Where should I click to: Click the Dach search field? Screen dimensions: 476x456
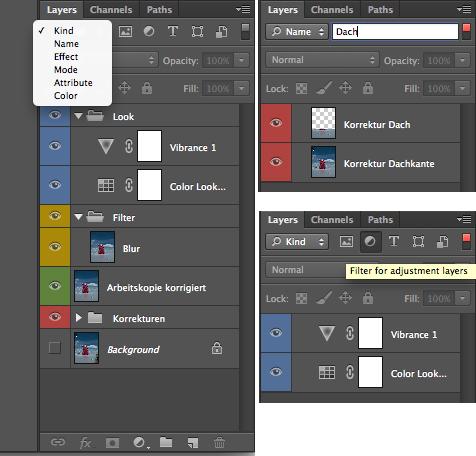(395, 32)
